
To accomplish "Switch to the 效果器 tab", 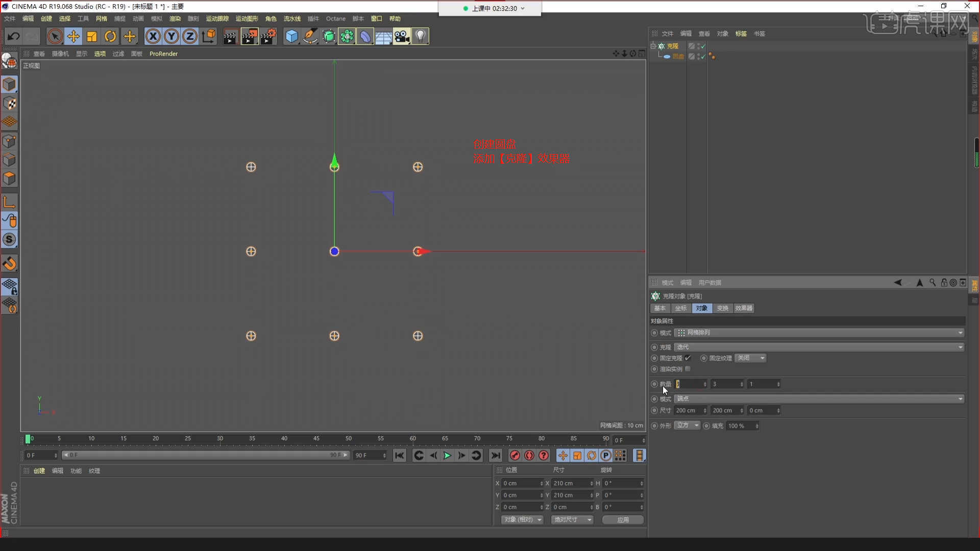I will click(x=744, y=308).
